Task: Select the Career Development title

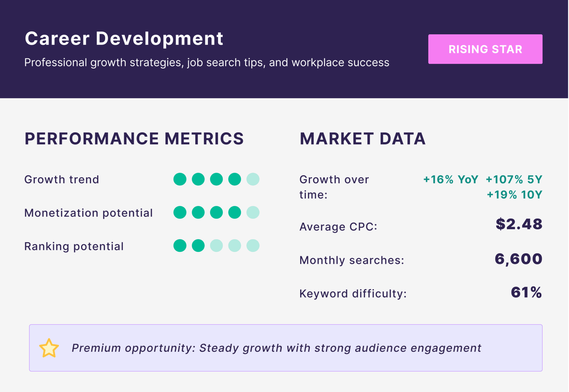Action: point(124,38)
